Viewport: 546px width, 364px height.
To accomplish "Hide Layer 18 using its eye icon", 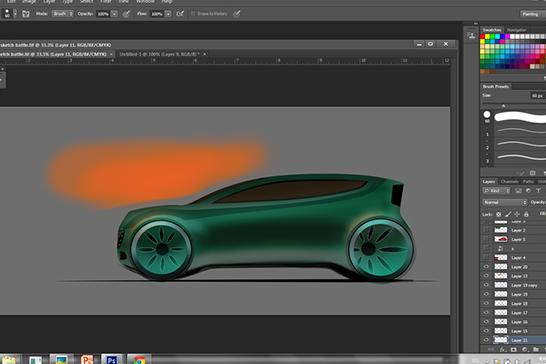I will (x=486, y=303).
